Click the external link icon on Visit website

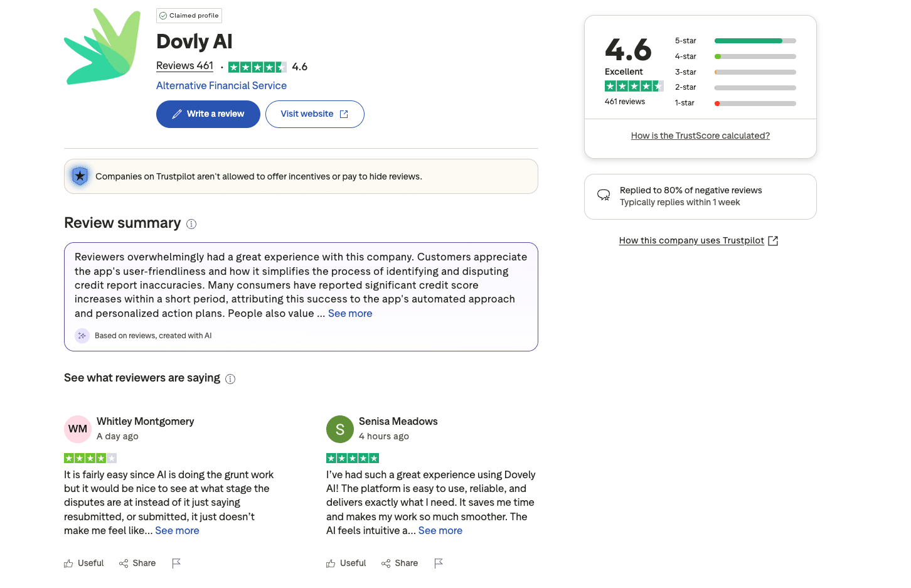click(343, 114)
